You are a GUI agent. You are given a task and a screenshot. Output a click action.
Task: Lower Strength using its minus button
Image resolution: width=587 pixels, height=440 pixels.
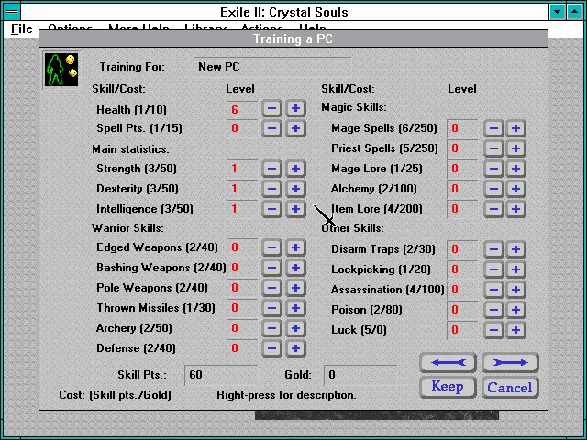click(272, 169)
